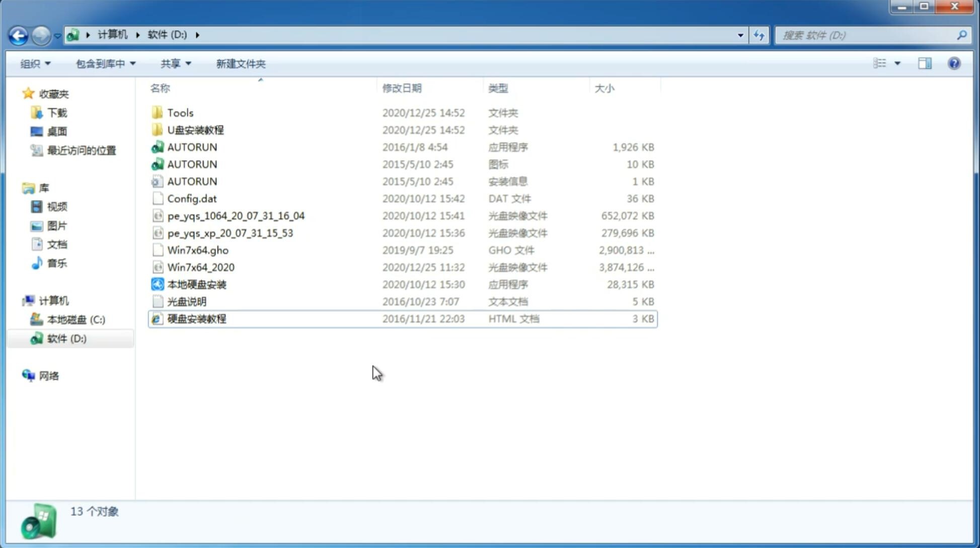Open 本地硬盘安装 application

coord(196,284)
